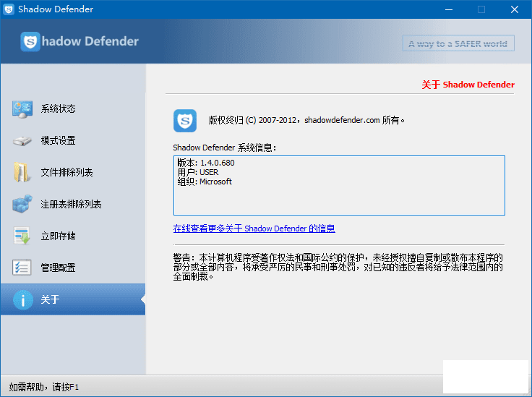This screenshot has height=397, width=532.
Task: Click the 关于 info icon
Action: 23,299
